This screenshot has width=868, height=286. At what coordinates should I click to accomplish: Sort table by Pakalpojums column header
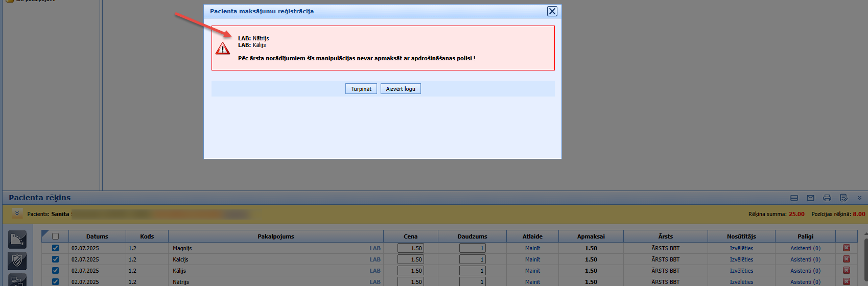pos(276,236)
